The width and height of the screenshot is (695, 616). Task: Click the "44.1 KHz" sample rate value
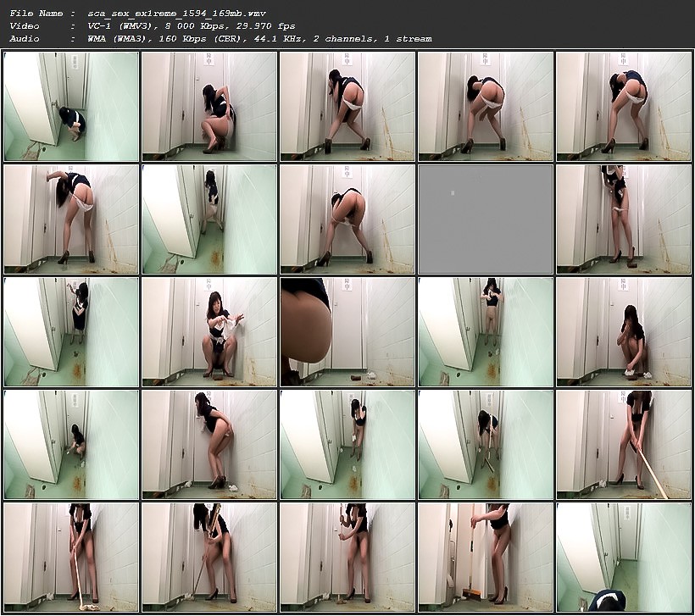(280, 39)
